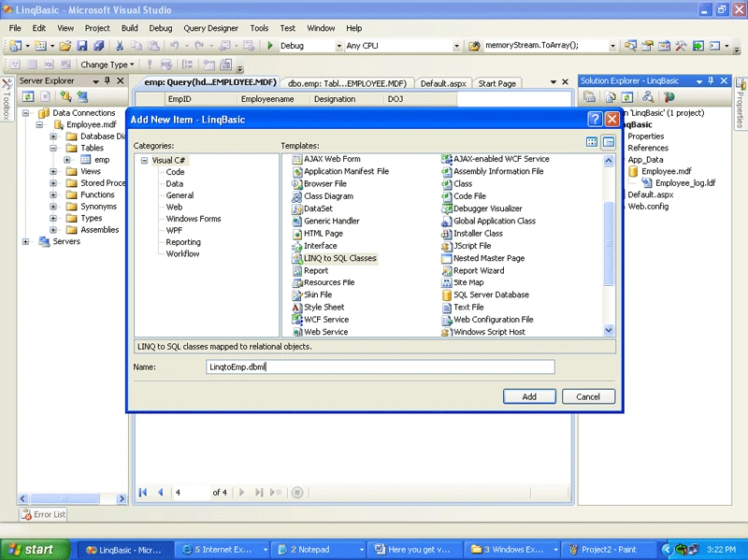Open the Debug configuration dropdown

pos(338,46)
